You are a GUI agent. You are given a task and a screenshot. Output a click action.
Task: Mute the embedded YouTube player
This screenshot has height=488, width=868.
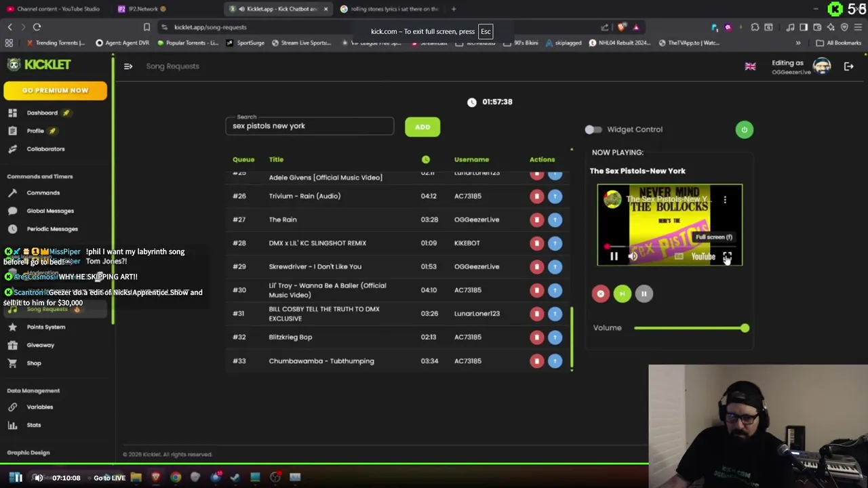pyautogui.click(x=633, y=256)
